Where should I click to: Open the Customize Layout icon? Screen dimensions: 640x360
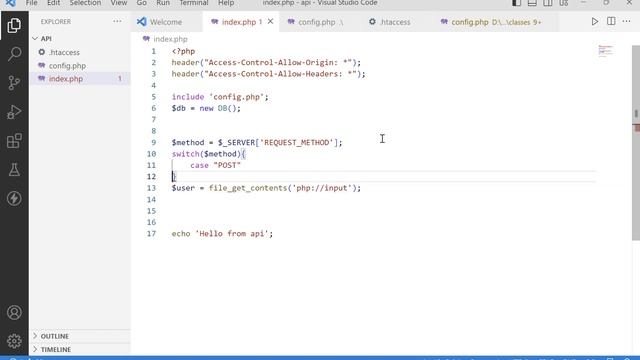(564, 3)
